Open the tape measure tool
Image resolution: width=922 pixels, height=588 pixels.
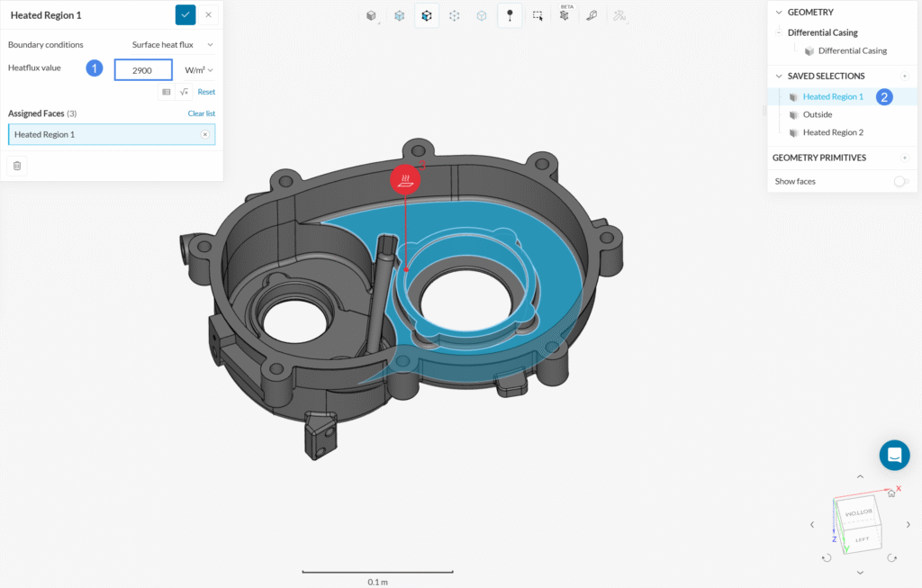point(592,15)
